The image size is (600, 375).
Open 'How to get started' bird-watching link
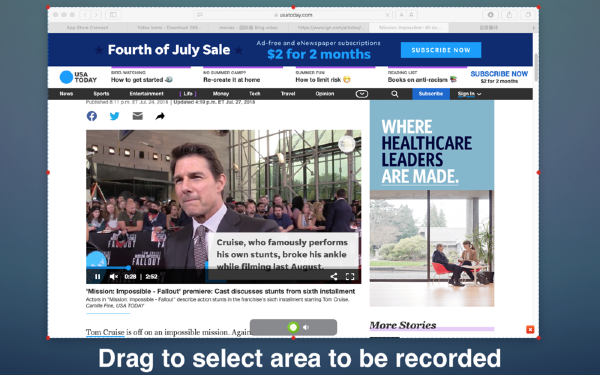(x=142, y=80)
